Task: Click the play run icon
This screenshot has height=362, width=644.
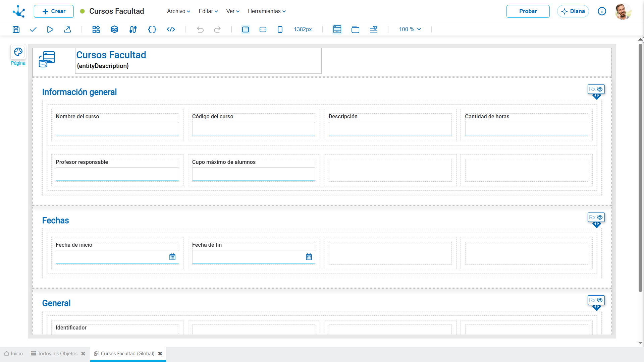Action: 50,29
